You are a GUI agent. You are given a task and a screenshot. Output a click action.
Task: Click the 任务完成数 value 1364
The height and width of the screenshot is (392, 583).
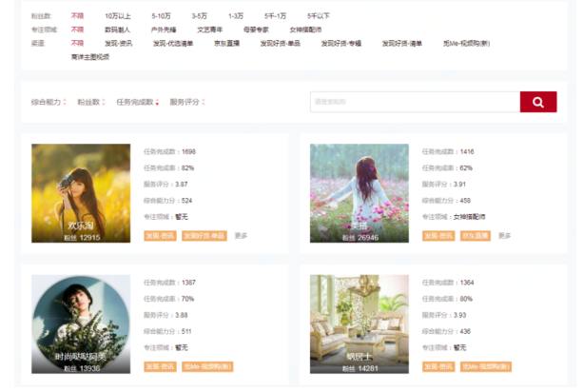click(x=467, y=283)
